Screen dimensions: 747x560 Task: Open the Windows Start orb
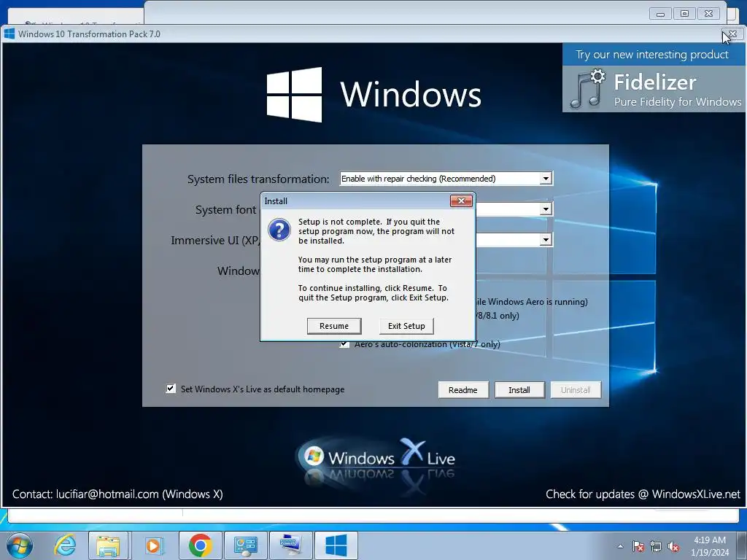point(19,545)
